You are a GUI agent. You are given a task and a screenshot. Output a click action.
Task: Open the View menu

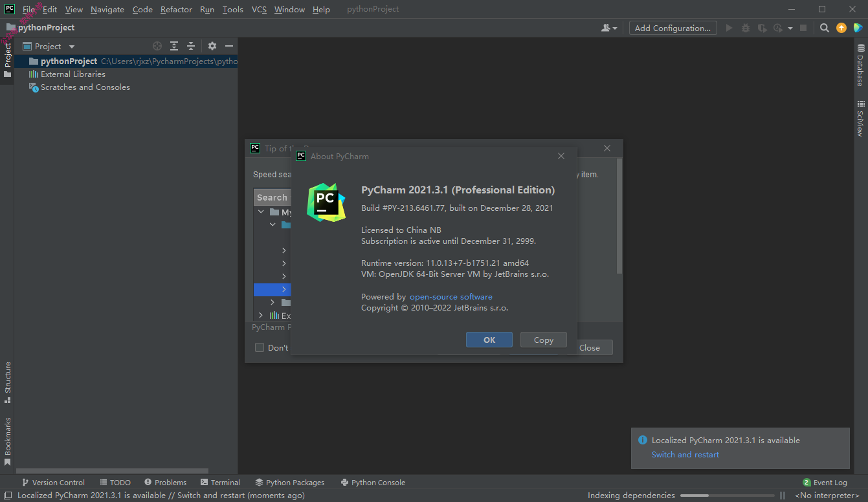pos(74,9)
